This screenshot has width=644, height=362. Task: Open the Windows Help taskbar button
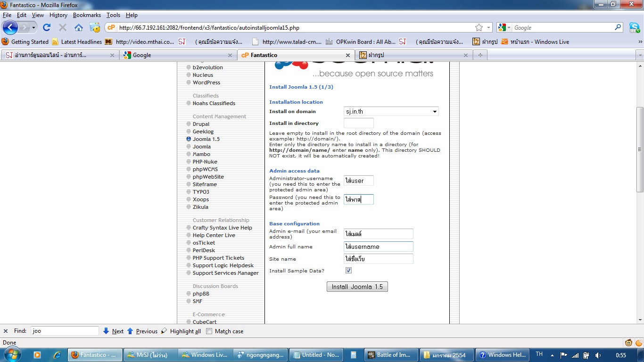click(502, 355)
